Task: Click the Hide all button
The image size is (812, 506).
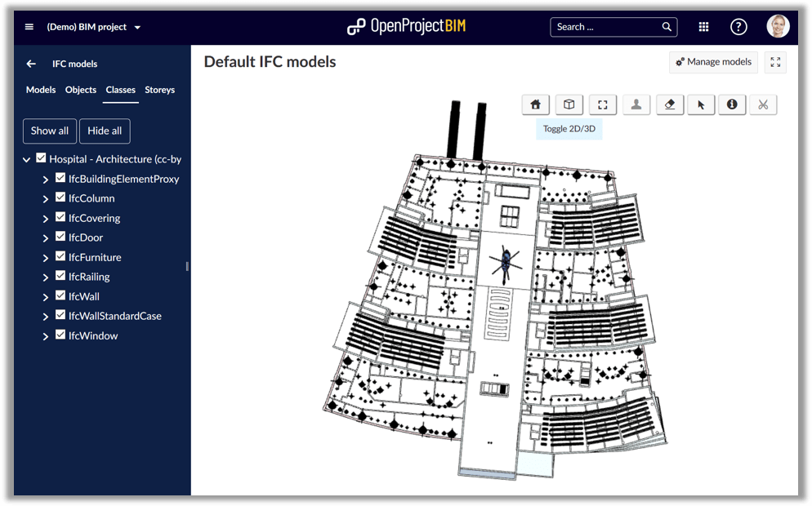Action: click(104, 131)
